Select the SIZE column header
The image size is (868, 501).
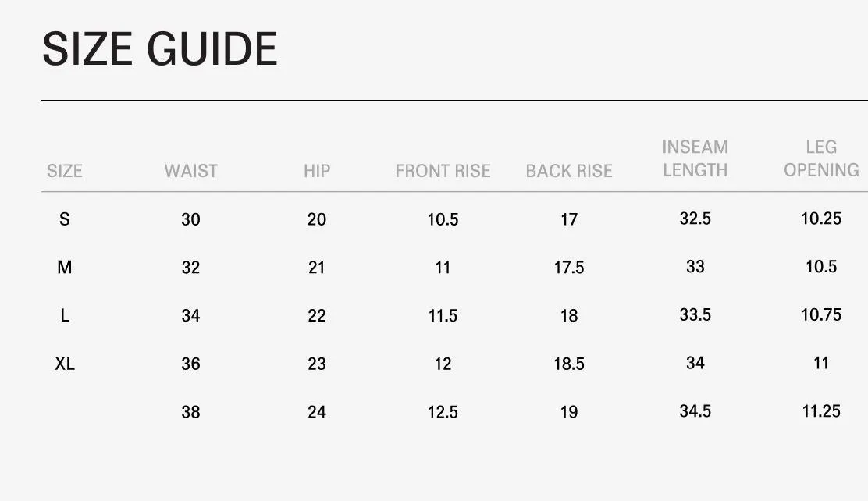tap(65, 171)
